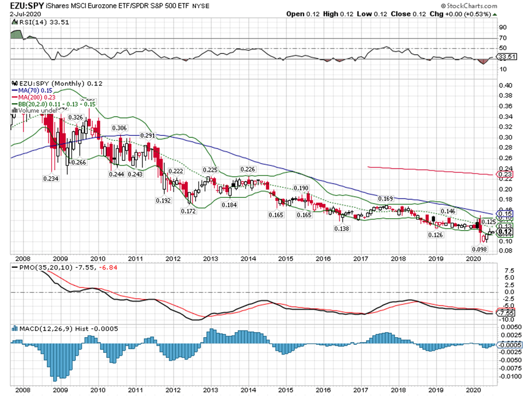The image size is (532, 396).
Task: Click the RSI indicator icon beside RSI(14)
Action: [15, 22]
